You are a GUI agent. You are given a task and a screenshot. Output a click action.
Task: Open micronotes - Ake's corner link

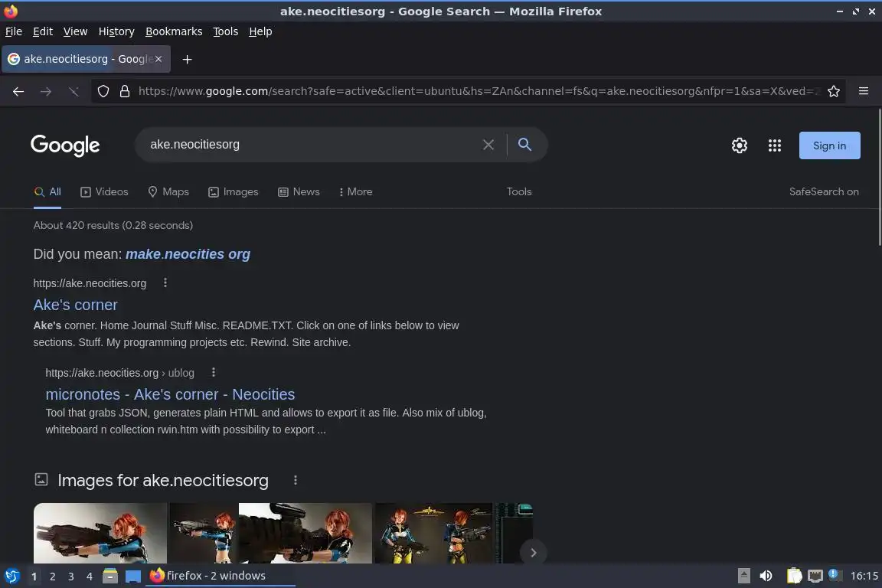click(170, 394)
